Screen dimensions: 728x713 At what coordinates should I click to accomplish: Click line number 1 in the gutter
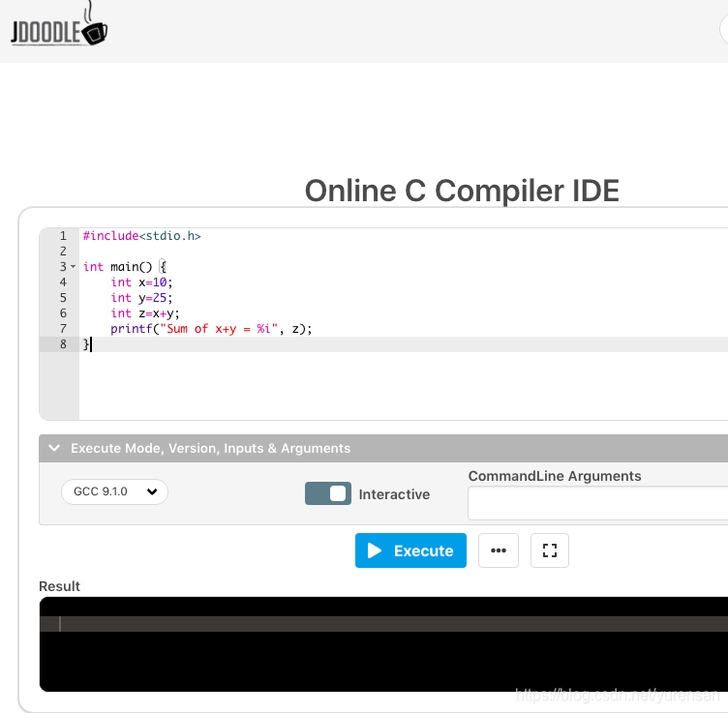click(x=63, y=236)
